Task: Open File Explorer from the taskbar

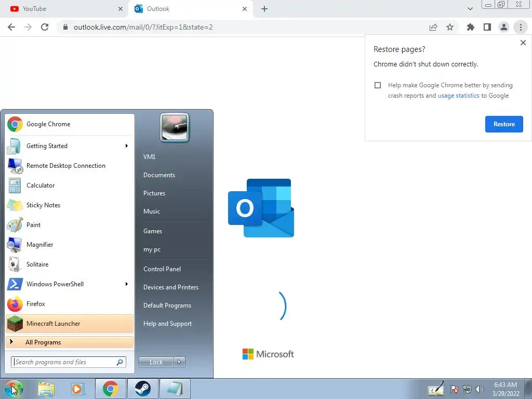Action: click(x=46, y=389)
